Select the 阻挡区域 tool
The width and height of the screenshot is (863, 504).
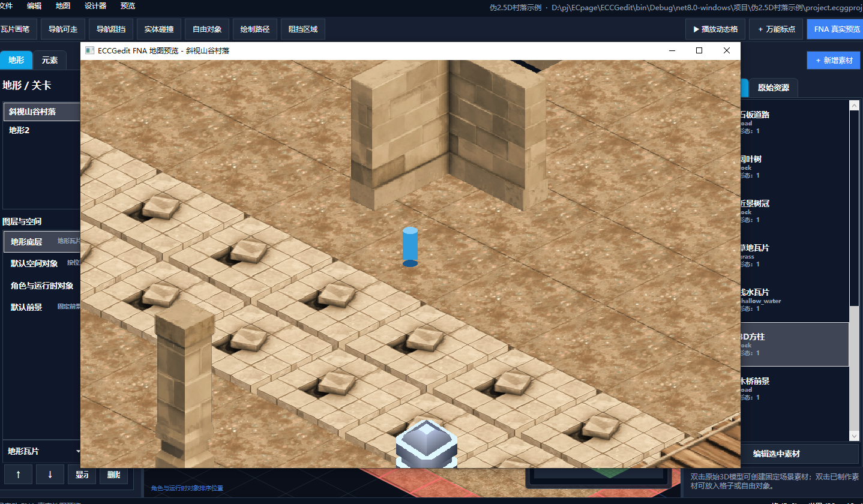[303, 29]
